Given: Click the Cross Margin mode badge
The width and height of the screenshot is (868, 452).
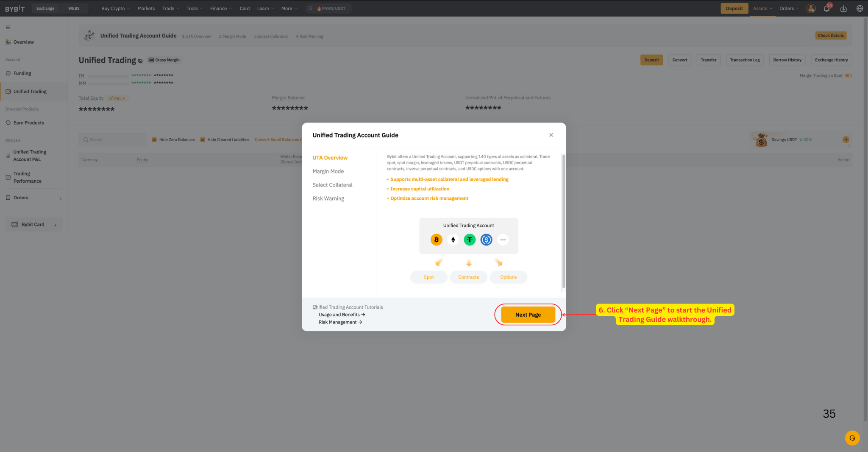Looking at the screenshot, I should click(x=164, y=60).
